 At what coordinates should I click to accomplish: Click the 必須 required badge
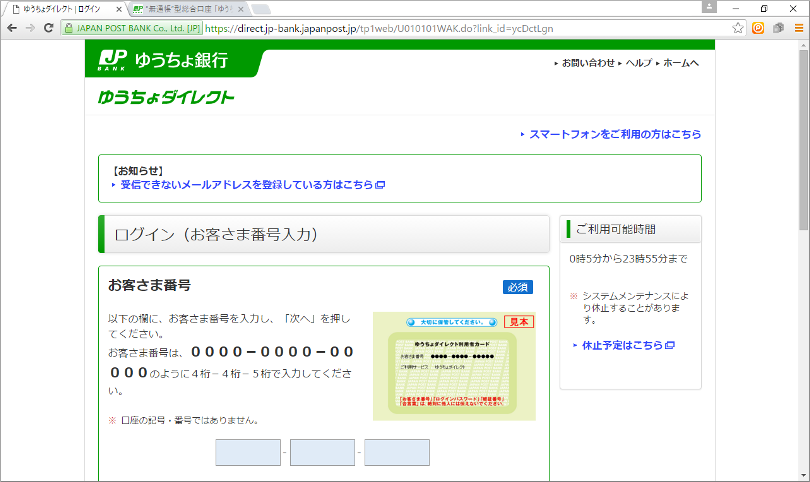click(x=518, y=287)
